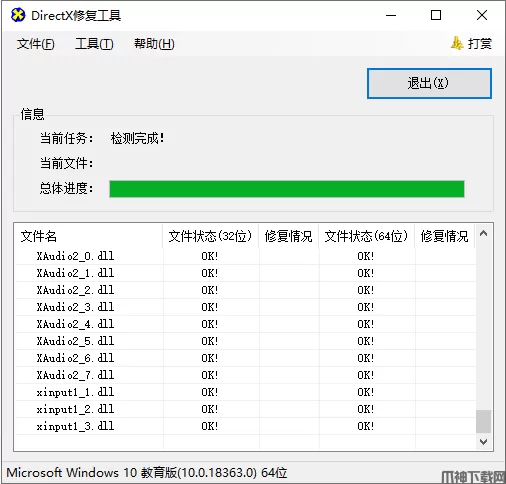Select the XAudio2_4.dll row

pos(245,324)
